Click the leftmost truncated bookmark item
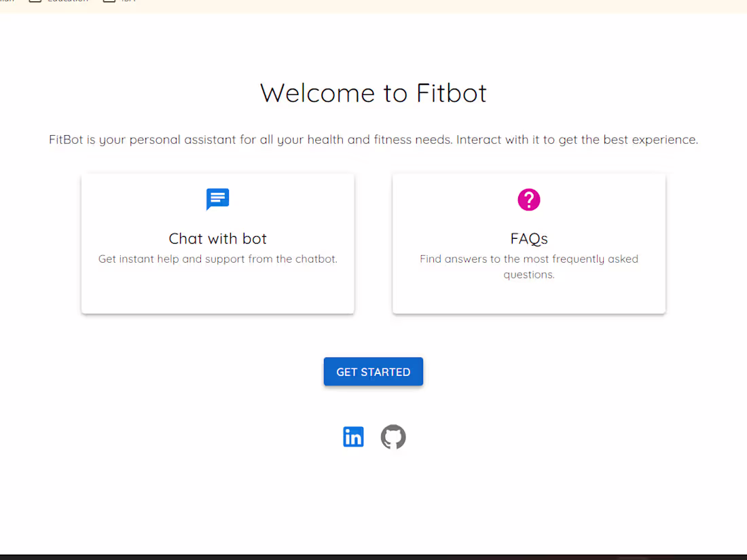747x560 pixels. pyautogui.click(x=5, y=2)
